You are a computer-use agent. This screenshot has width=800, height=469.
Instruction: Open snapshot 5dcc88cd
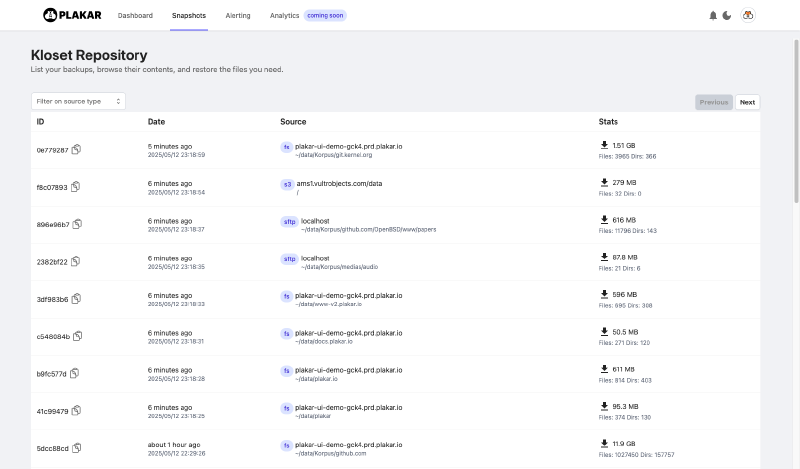click(x=52, y=448)
